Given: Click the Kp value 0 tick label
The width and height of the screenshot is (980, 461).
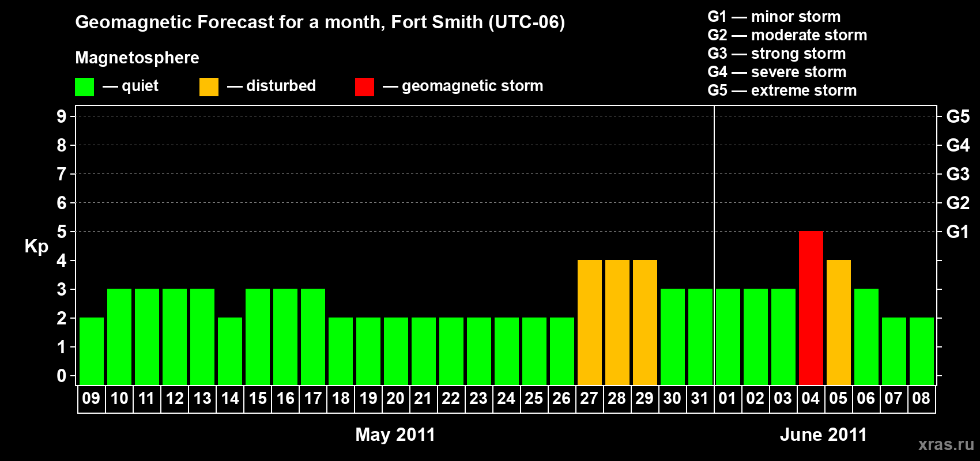Looking at the screenshot, I should point(62,376).
